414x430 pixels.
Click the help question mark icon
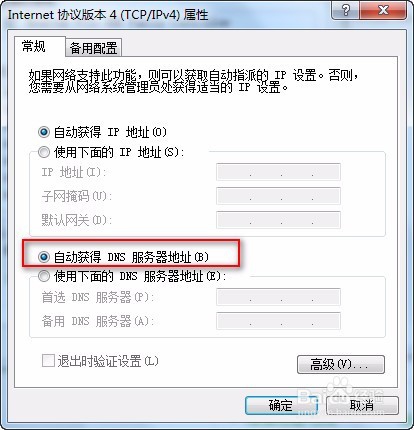(346, 11)
